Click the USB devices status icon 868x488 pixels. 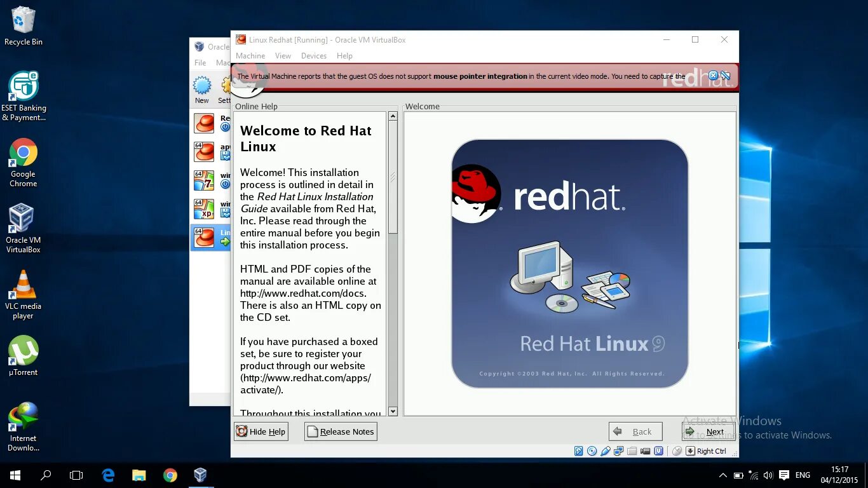(x=606, y=451)
